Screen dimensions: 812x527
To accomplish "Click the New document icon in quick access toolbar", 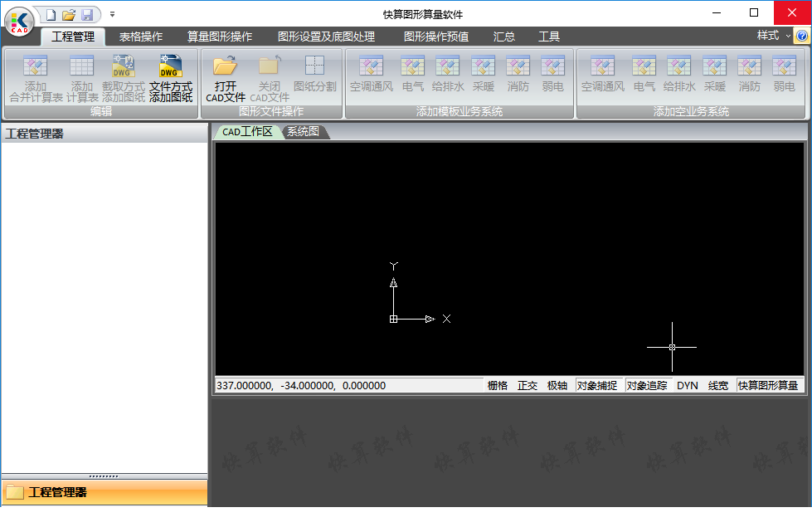I will [x=51, y=15].
